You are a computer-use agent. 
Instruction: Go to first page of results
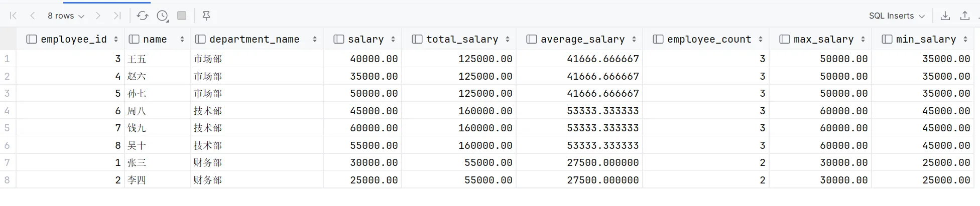coord(14,16)
